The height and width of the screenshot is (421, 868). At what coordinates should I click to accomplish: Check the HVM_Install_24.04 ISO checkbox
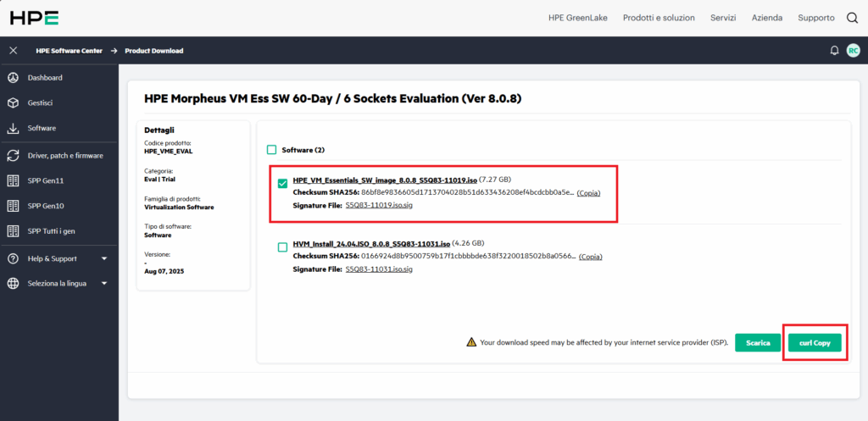[x=283, y=247]
